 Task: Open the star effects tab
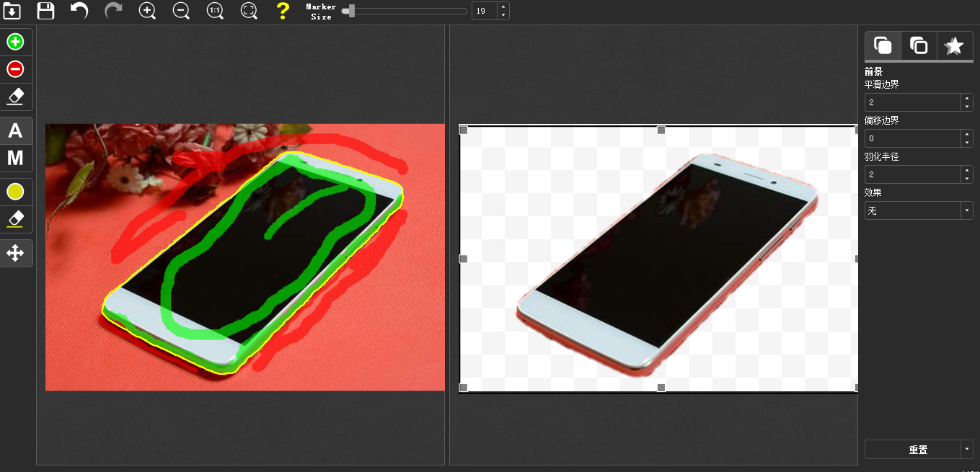click(955, 45)
